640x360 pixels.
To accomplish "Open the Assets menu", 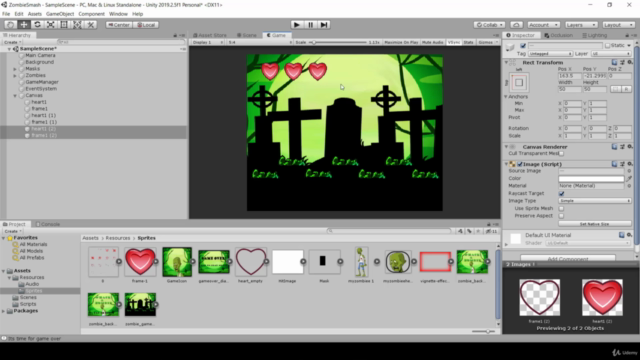I will click(35, 14).
